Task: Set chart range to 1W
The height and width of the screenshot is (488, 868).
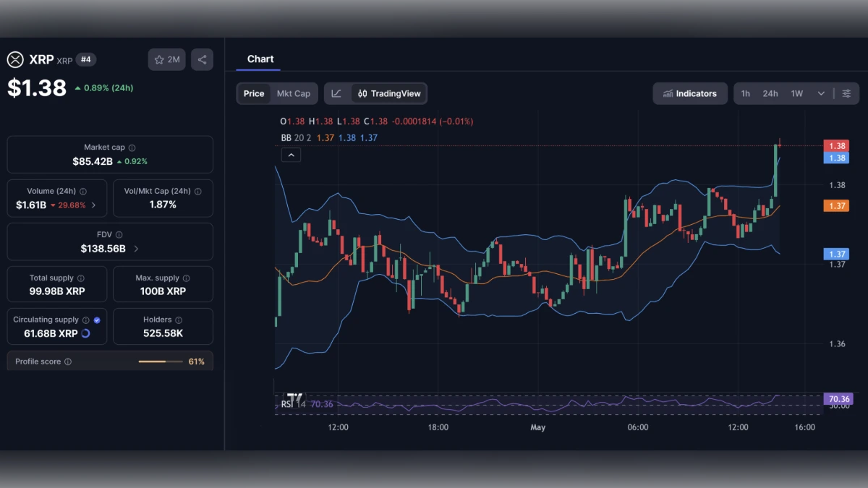Action: point(796,93)
